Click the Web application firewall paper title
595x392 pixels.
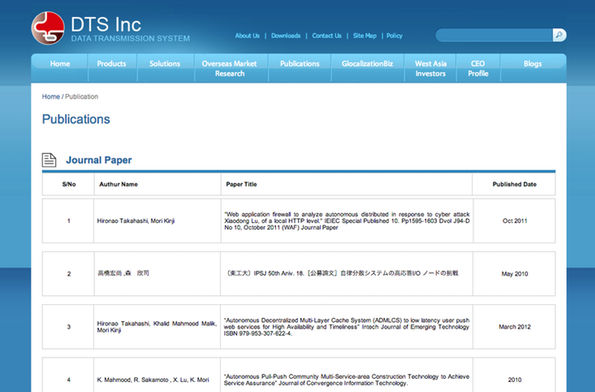347,221
